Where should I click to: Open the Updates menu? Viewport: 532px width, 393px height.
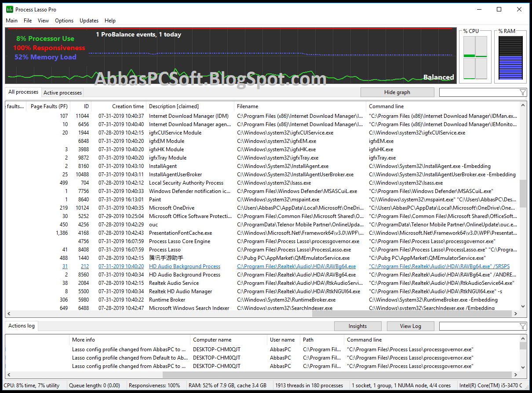[x=89, y=20]
